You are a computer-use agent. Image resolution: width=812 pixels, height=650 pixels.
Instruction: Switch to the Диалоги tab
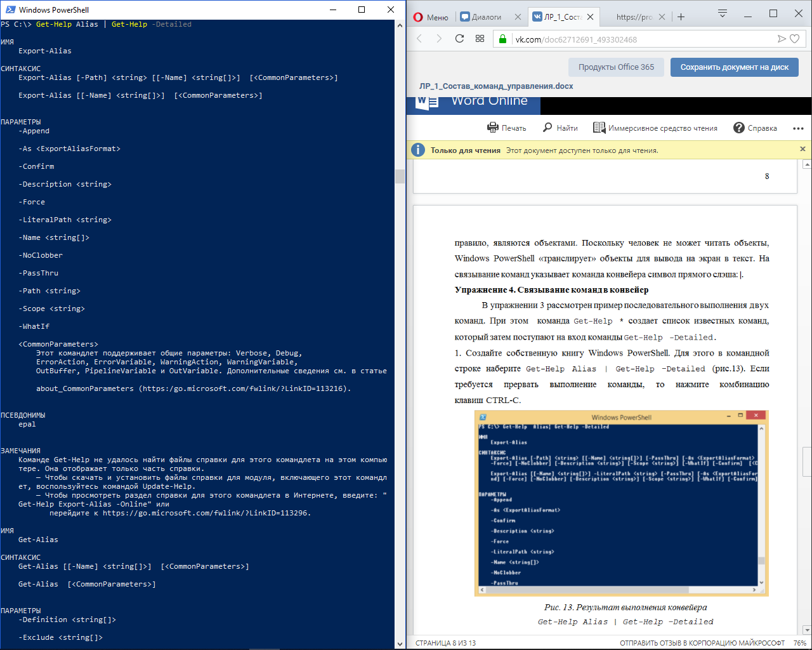(x=485, y=17)
